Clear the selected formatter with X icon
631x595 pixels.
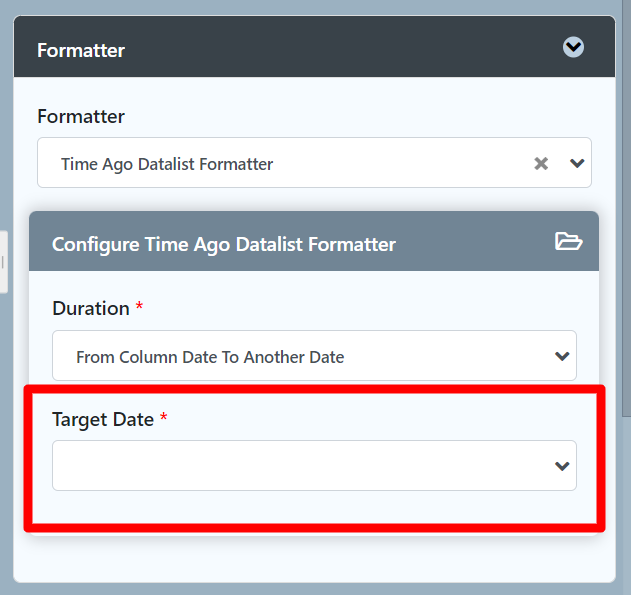541,163
